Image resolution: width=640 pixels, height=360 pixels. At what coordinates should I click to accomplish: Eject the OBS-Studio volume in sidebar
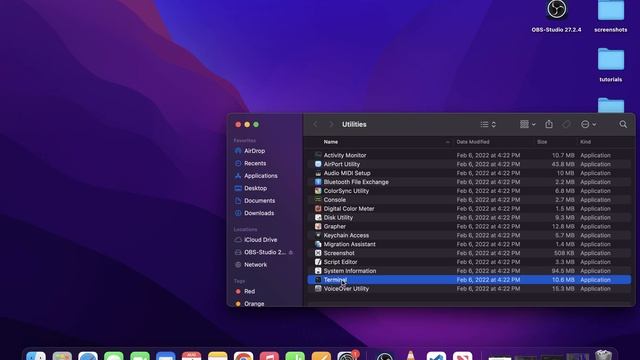[291, 253]
